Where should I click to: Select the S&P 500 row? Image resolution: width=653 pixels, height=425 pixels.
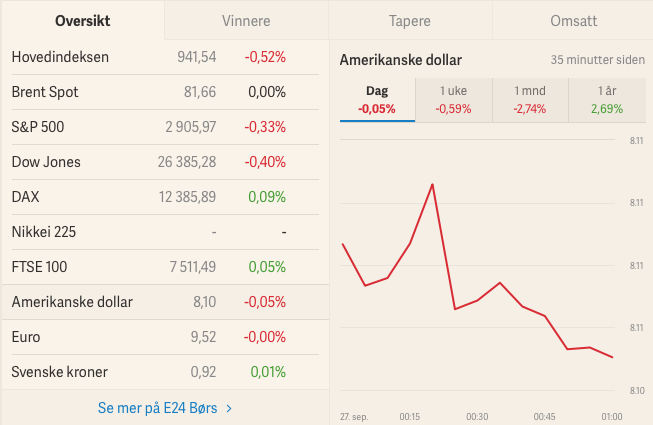(165, 127)
